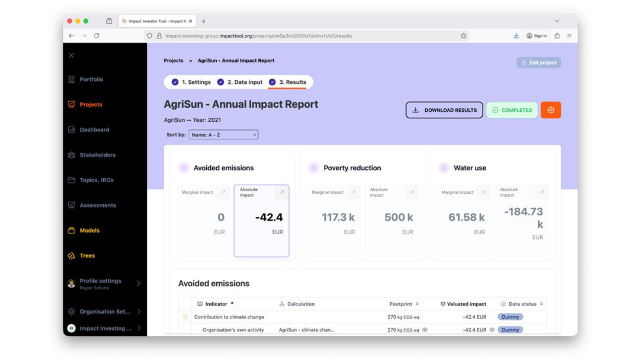Click the Trees sidebar icon
The image size is (644, 362).
71,256
